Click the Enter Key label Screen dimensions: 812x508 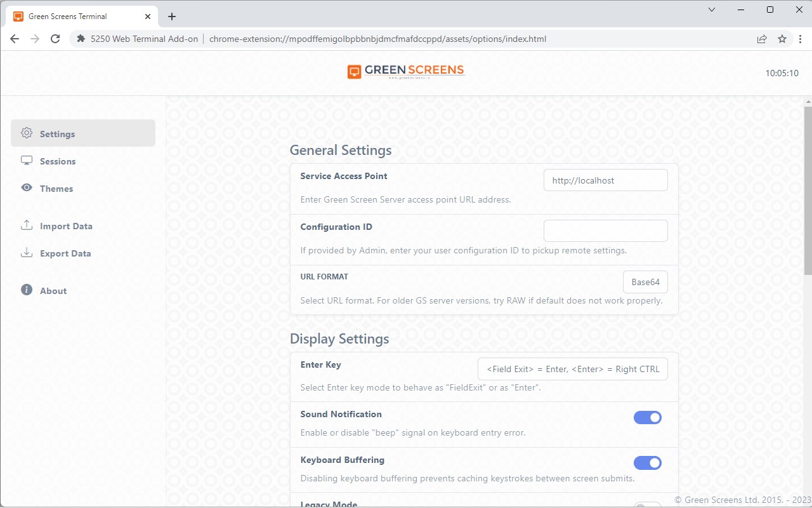click(320, 364)
